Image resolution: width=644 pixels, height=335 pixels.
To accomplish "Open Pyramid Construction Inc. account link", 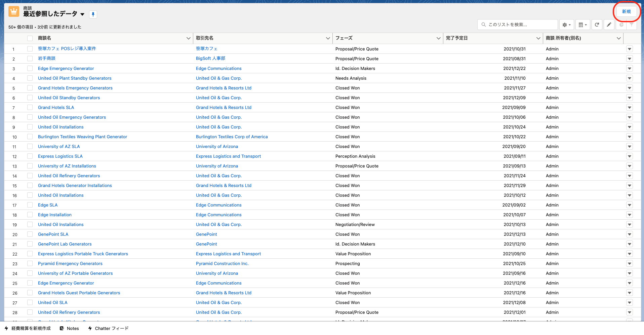I will [222, 263].
